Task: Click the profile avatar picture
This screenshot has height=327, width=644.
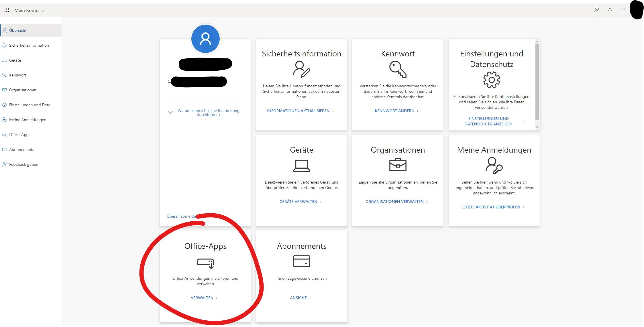Action: (205, 39)
